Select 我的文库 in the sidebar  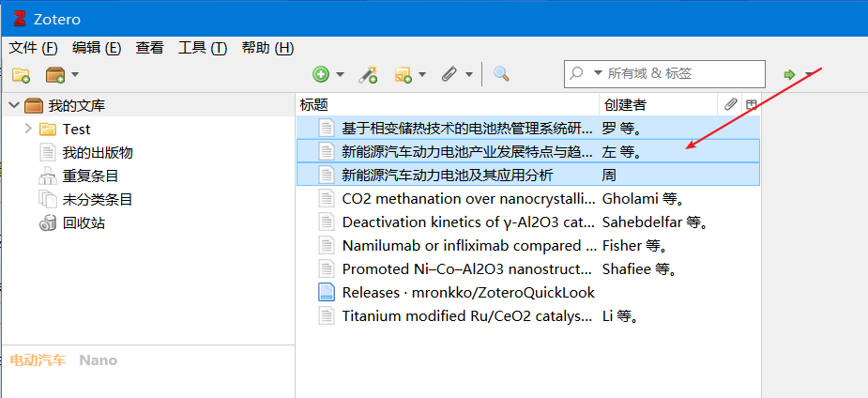pos(76,105)
